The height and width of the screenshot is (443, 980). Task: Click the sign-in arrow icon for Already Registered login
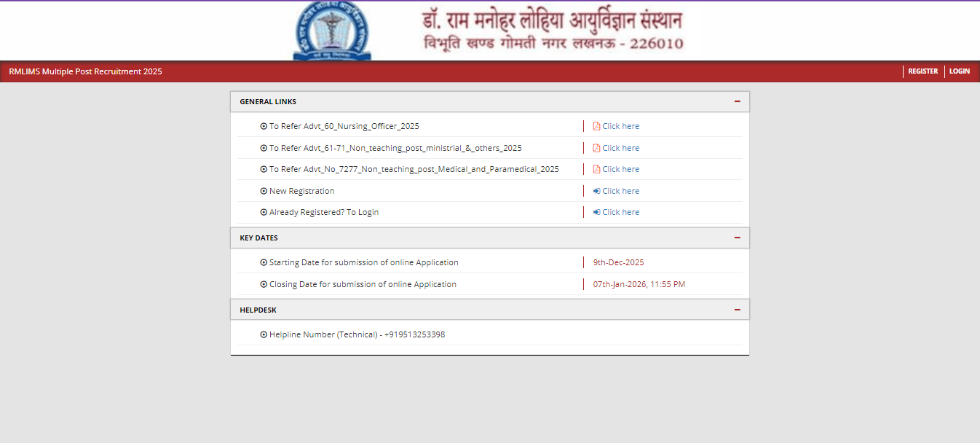[597, 211]
